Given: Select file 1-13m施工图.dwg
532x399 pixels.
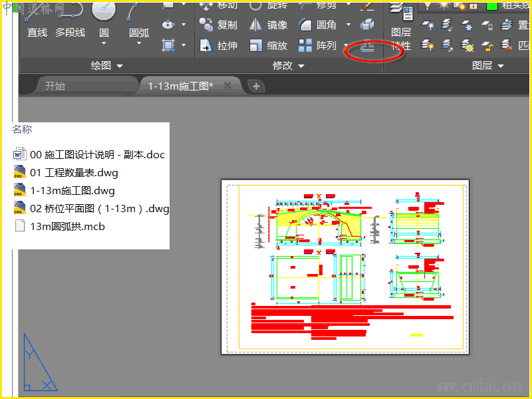Looking at the screenshot, I should pos(64,191).
